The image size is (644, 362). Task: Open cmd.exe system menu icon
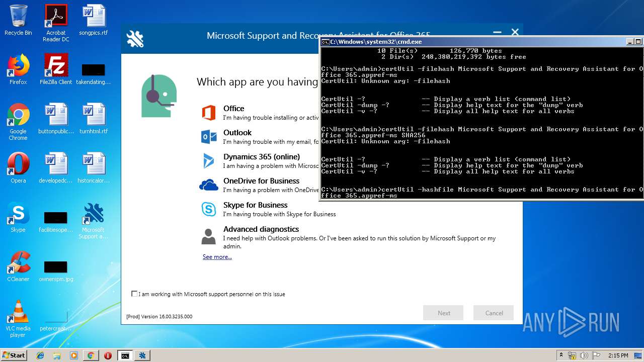(x=326, y=42)
